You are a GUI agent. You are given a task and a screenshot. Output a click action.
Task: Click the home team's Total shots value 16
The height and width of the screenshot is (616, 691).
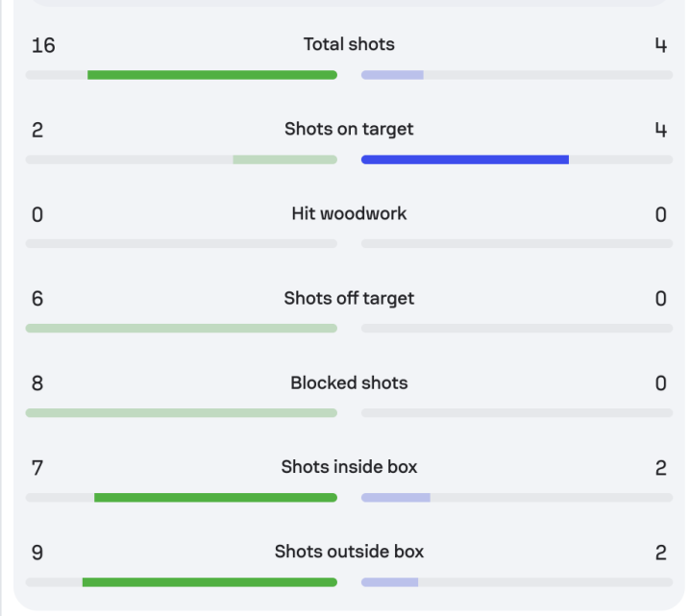coord(43,45)
